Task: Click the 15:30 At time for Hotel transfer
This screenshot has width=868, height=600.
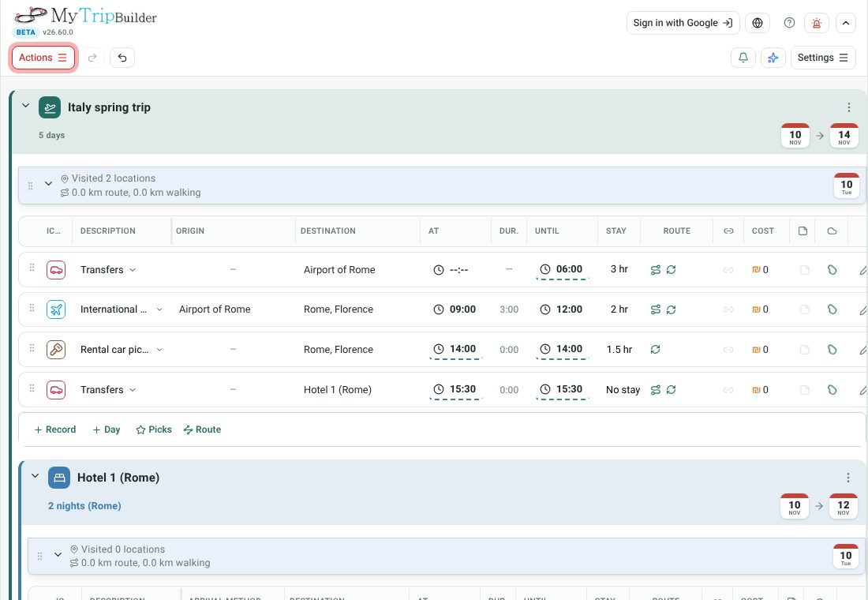Action: 455,389
